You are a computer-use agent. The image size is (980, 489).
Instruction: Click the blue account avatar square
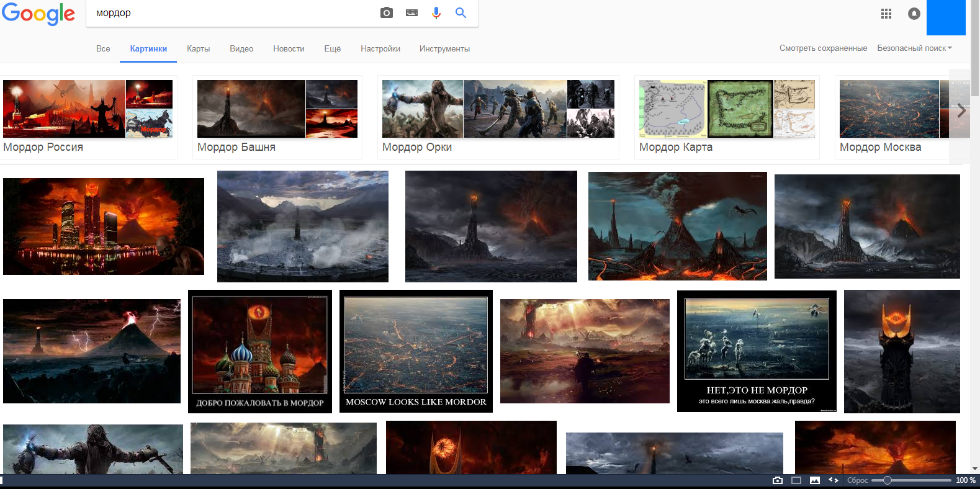[x=946, y=17]
